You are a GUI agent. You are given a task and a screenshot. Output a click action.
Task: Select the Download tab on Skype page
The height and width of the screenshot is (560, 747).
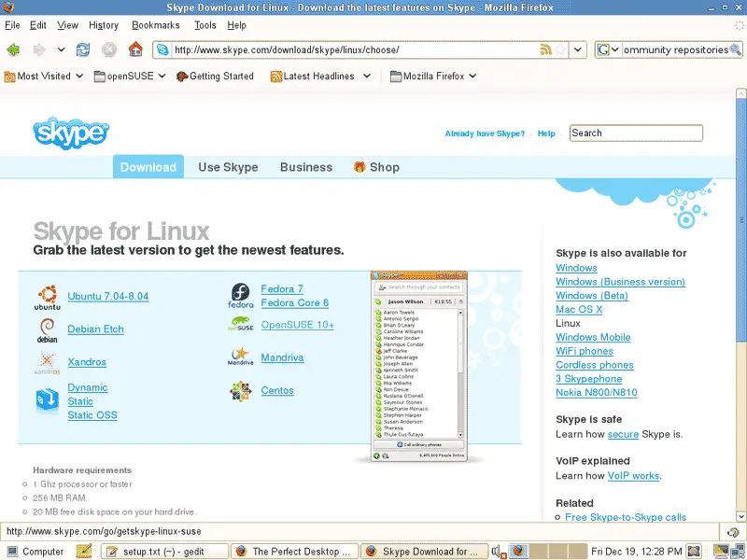pyautogui.click(x=148, y=167)
